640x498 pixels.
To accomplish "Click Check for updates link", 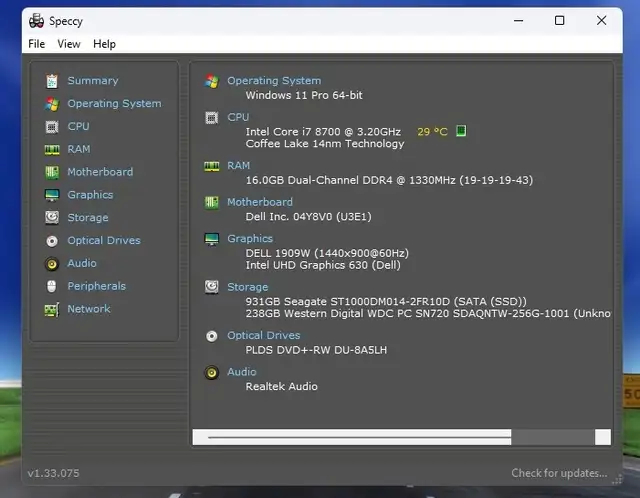I will click(x=559, y=473).
